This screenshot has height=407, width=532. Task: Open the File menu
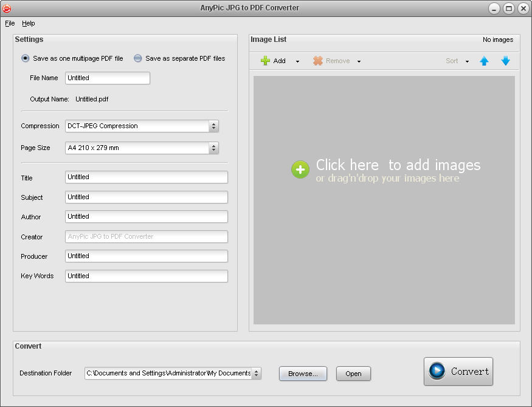click(x=10, y=23)
